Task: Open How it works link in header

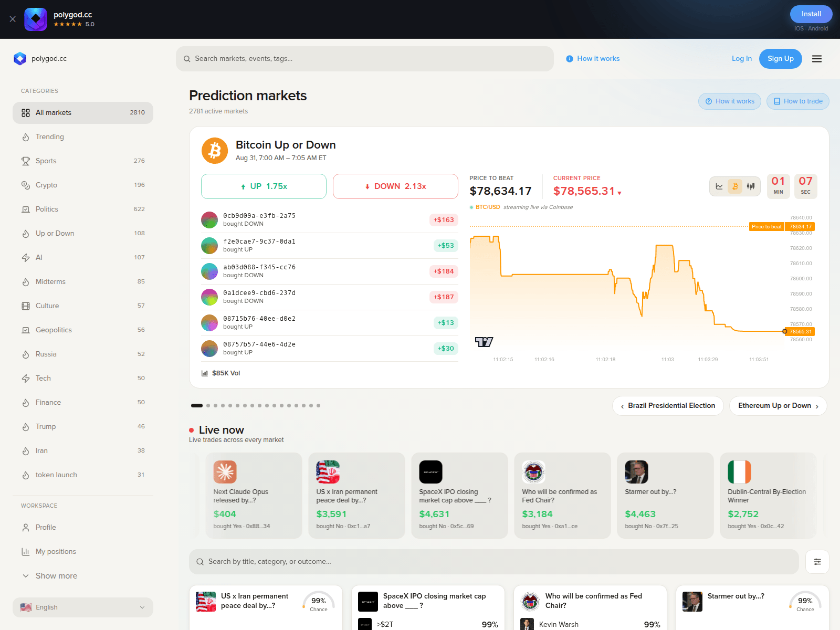Action: (x=593, y=59)
